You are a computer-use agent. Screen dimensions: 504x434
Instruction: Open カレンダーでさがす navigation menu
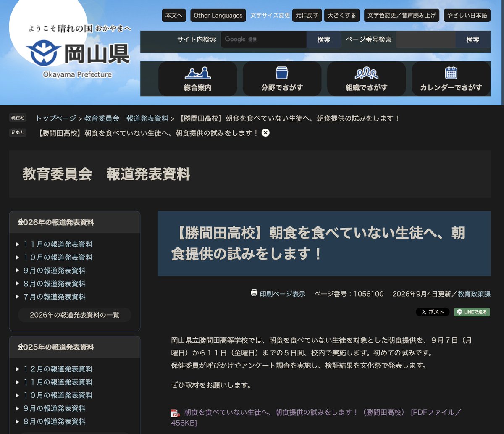click(x=451, y=79)
